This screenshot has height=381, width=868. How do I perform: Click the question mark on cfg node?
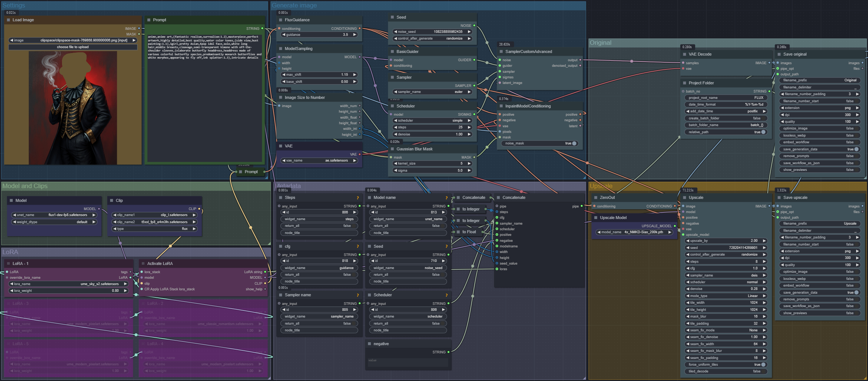pos(357,247)
